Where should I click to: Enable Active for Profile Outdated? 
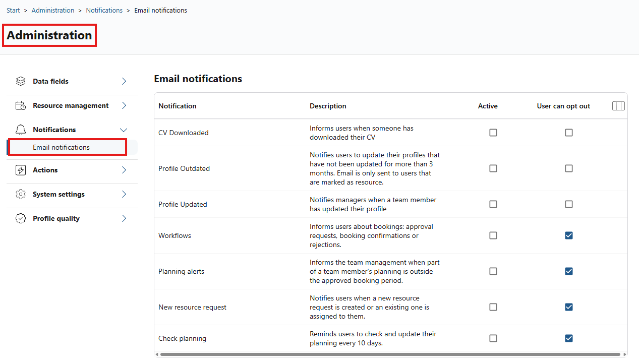(x=493, y=168)
